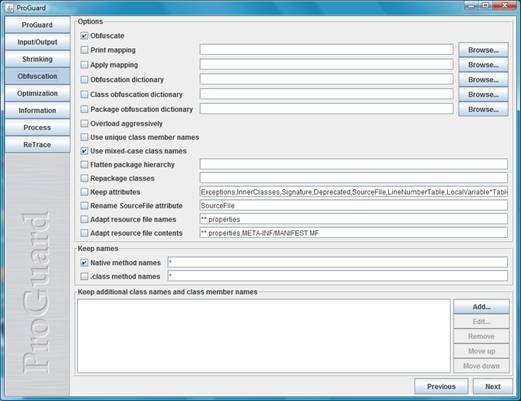Image resolution: width=521 pixels, height=401 pixels.
Task: Check the Repackage classes option
Action: [84, 178]
